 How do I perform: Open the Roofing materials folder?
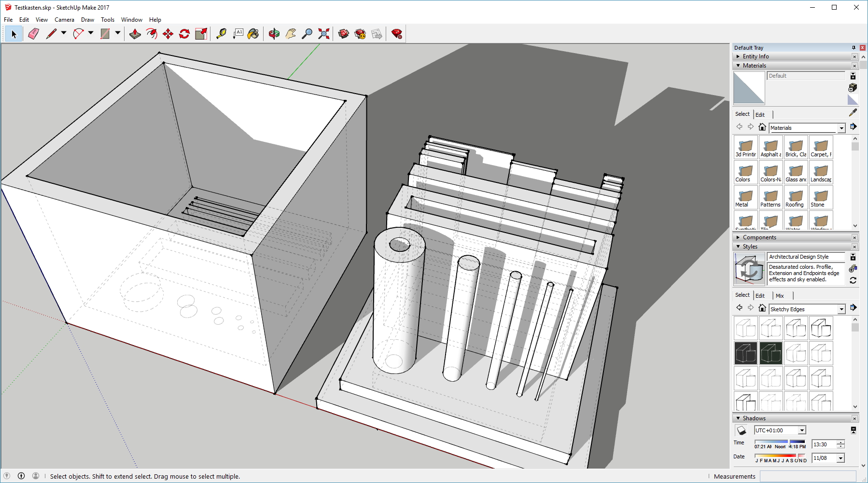point(795,197)
